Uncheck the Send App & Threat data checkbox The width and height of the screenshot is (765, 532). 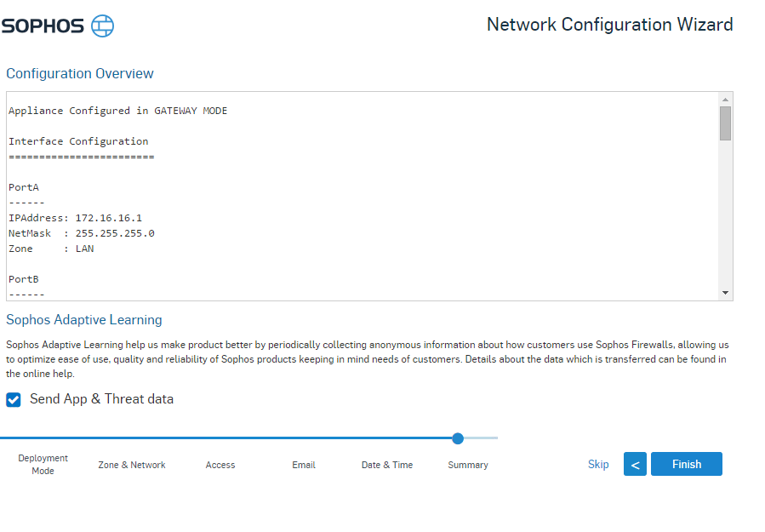click(14, 399)
